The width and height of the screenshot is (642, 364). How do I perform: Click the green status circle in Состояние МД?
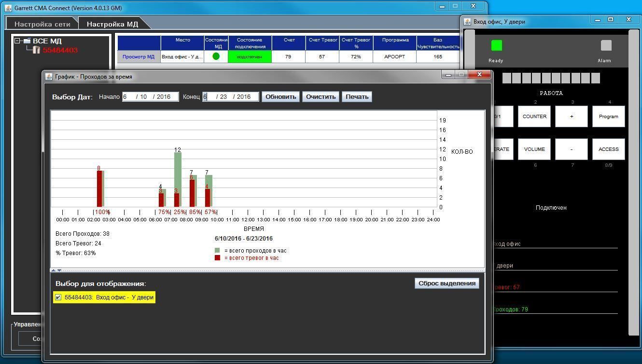coord(216,56)
